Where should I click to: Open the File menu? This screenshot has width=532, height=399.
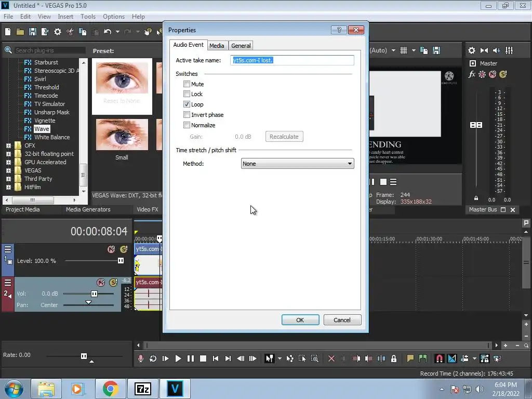pyautogui.click(x=8, y=16)
